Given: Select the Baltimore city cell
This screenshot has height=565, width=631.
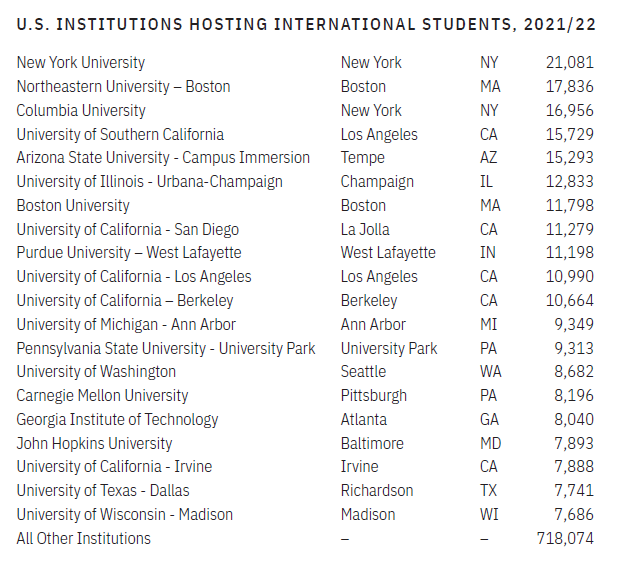Looking at the screenshot, I should pos(372,444).
